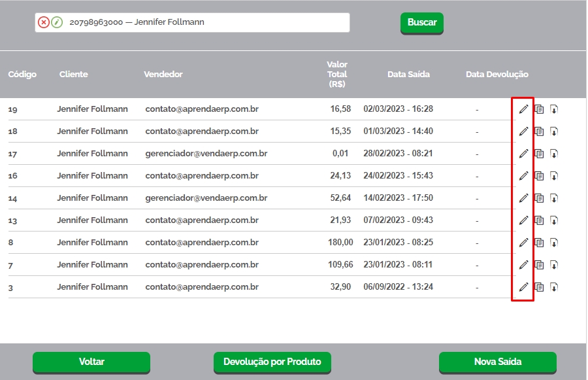Sort by the Data Saída column header
The height and width of the screenshot is (380, 588).
[408, 75]
